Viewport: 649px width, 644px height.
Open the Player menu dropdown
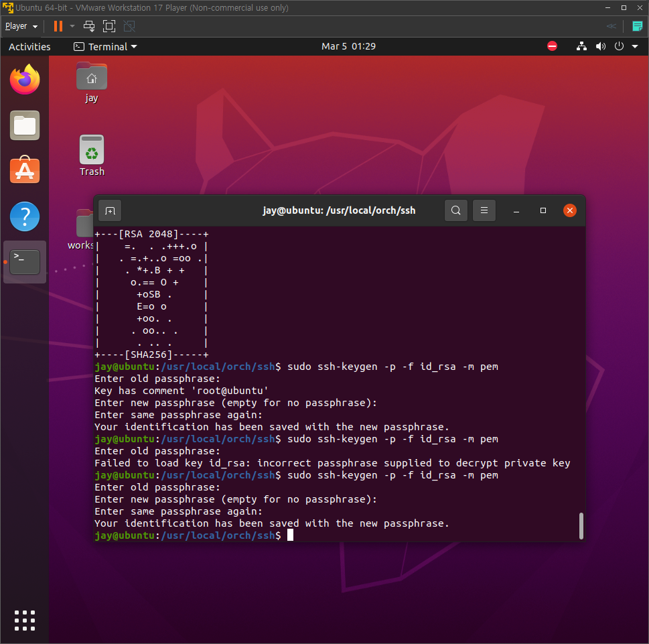(x=20, y=26)
